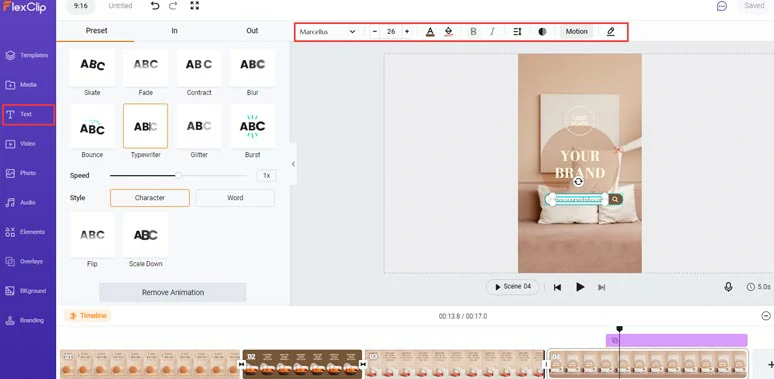This screenshot has width=774, height=379.
Task: Play the video preview
Action: [580, 287]
